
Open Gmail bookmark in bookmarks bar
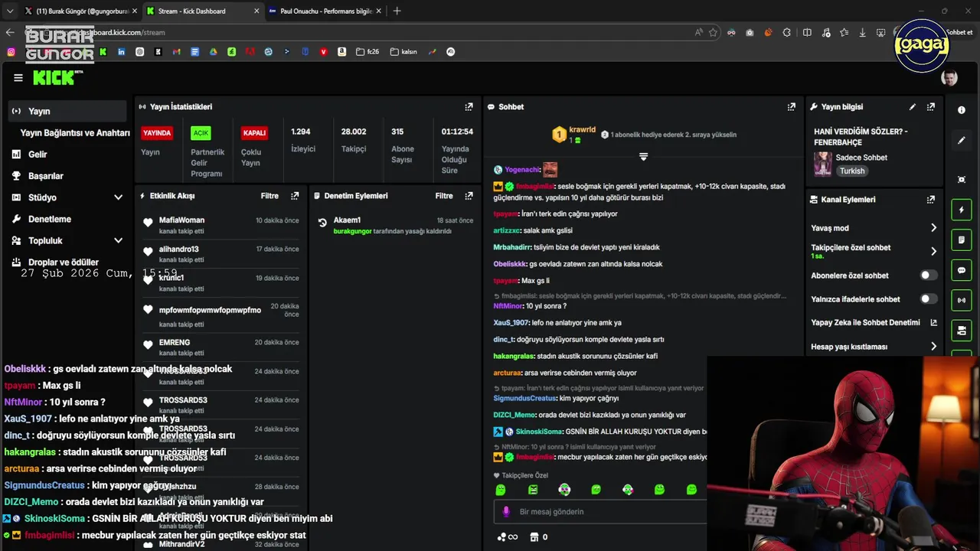pos(176,52)
